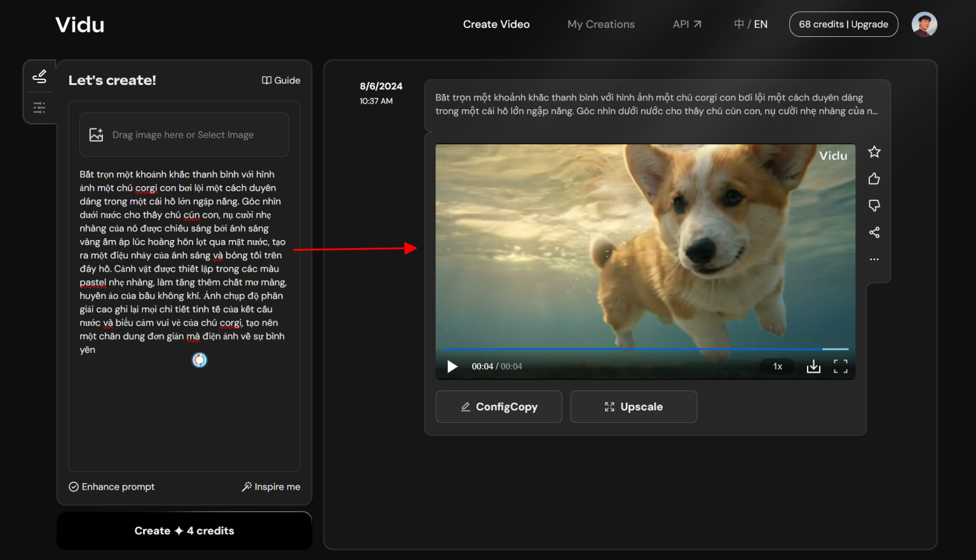Download the corgi video
This screenshot has width=976, height=560.
[x=813, y=366]
